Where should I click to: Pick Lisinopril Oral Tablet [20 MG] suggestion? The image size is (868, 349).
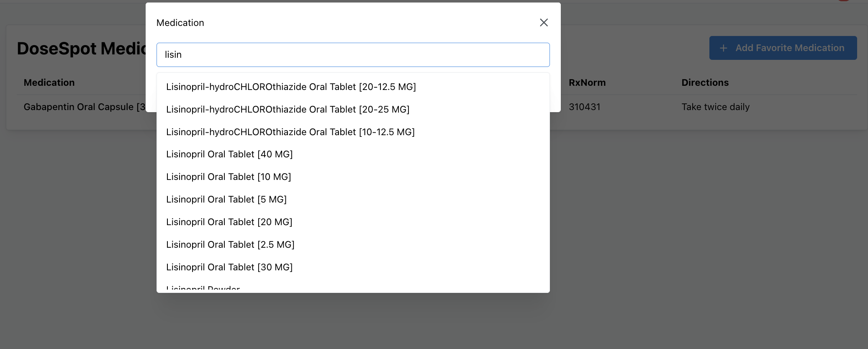click(229, 222)
